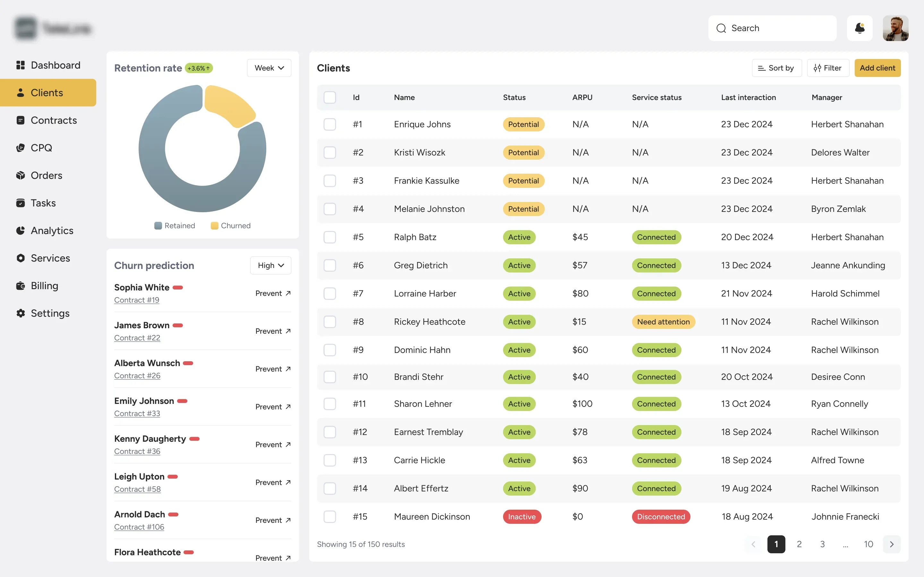924x577 pixels.
Task: Open the Contract #19 link
Action: pyautogui.click(x=137, y=300)
